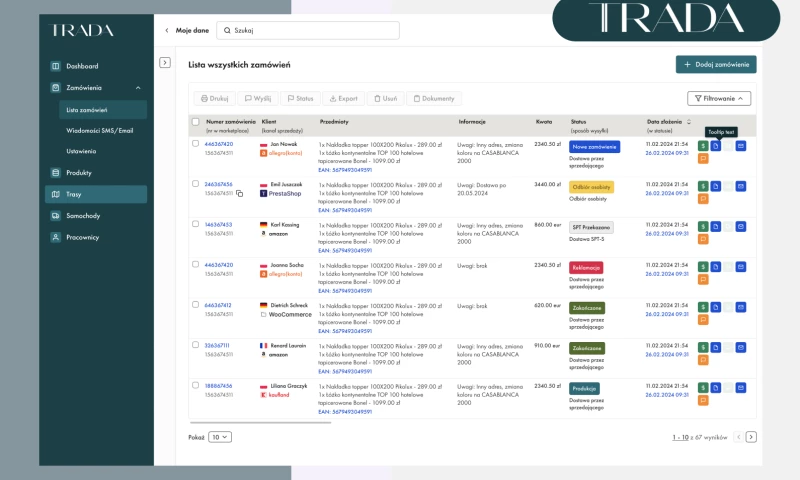The image size is (800, 480).
Task: Open Trasy in the sidebar
Action: click(96, 194)
